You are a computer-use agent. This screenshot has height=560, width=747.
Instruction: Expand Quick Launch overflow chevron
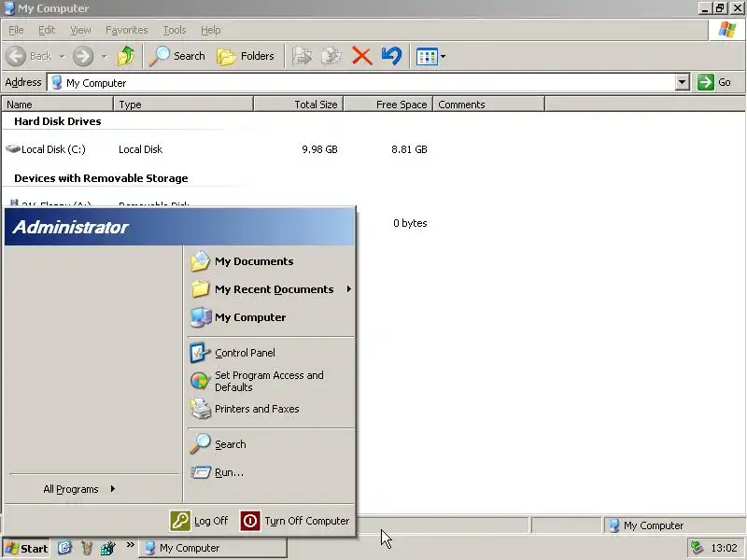coord(130,545)
